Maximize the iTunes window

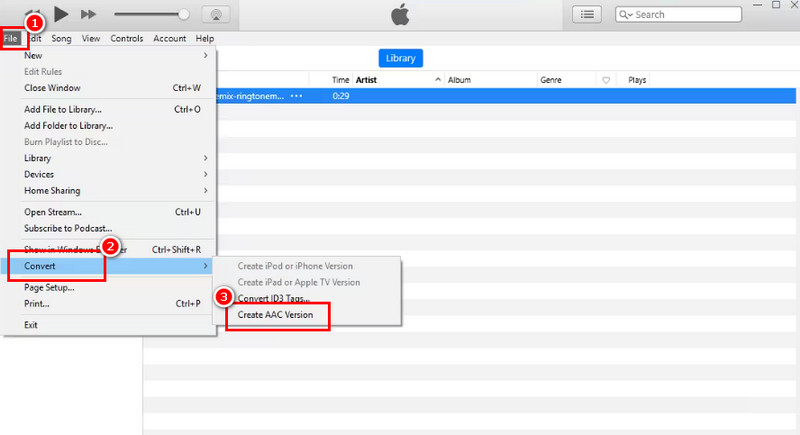pos(776,5)
